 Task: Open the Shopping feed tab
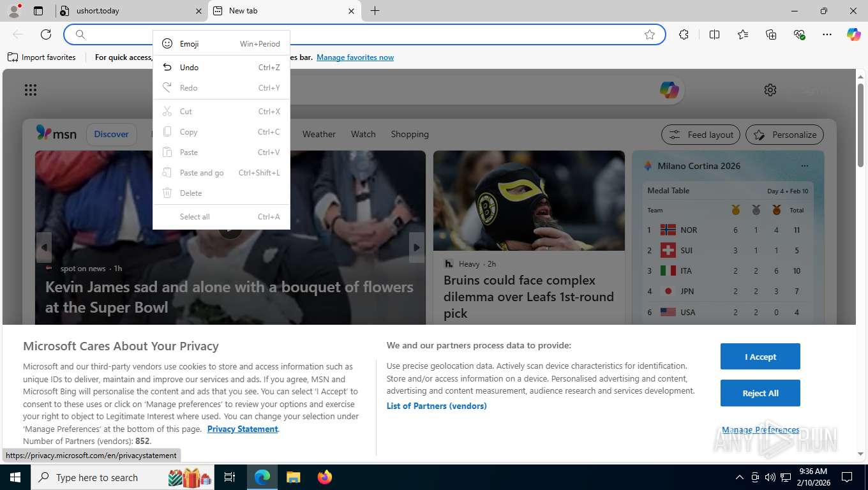coord(410,134)
